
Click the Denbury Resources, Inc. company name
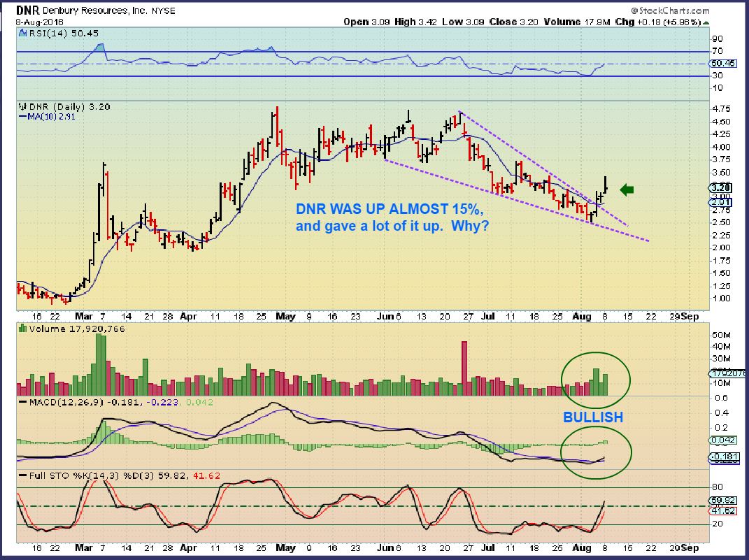pyautogui.click(x=96, y=10)
